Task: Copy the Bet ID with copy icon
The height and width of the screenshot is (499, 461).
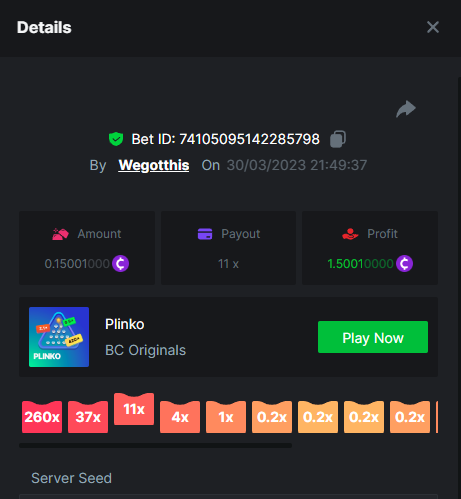Action: [x=338, y=139]
